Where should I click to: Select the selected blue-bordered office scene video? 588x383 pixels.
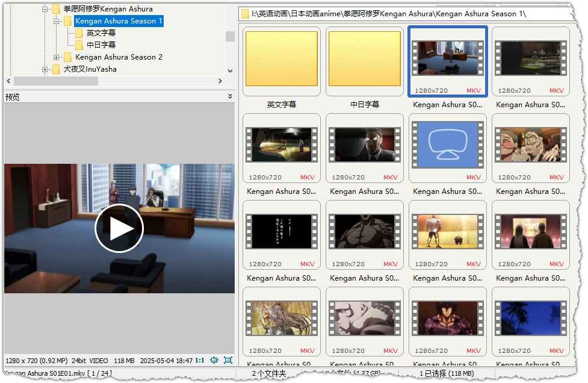tap(448, 60)
